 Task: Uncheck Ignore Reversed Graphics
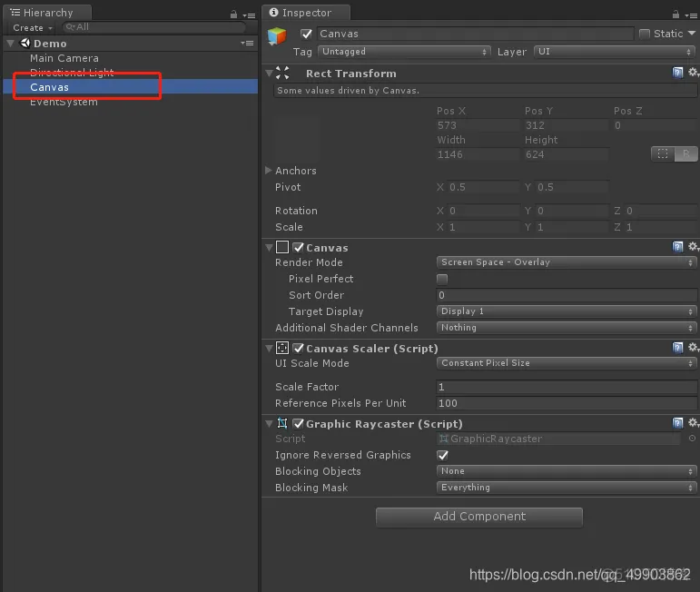442,456
